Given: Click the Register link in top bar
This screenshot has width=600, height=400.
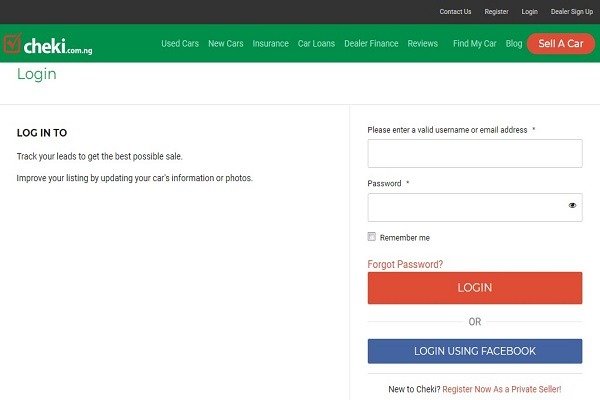Looking at the screenshot, I should click(496, 11).
